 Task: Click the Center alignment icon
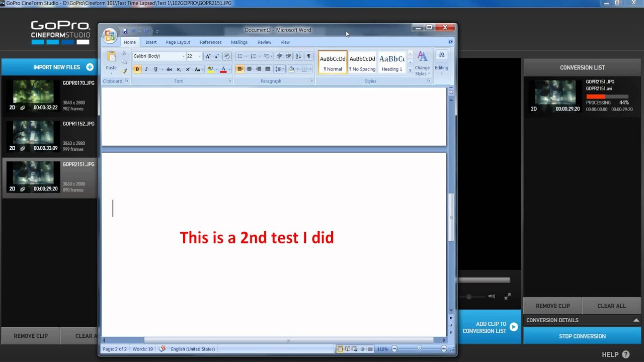coord(249,69)
